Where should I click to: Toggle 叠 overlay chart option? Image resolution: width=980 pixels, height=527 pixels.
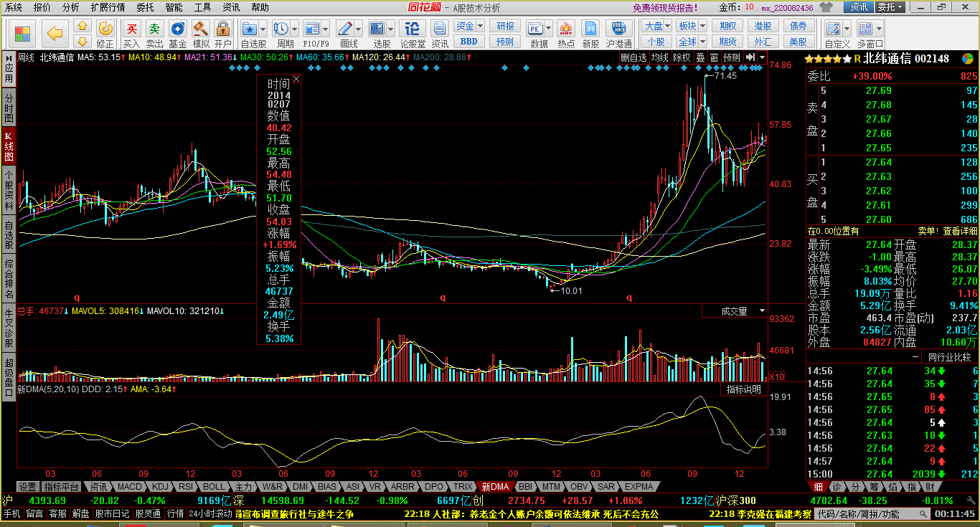click(700, 57)
